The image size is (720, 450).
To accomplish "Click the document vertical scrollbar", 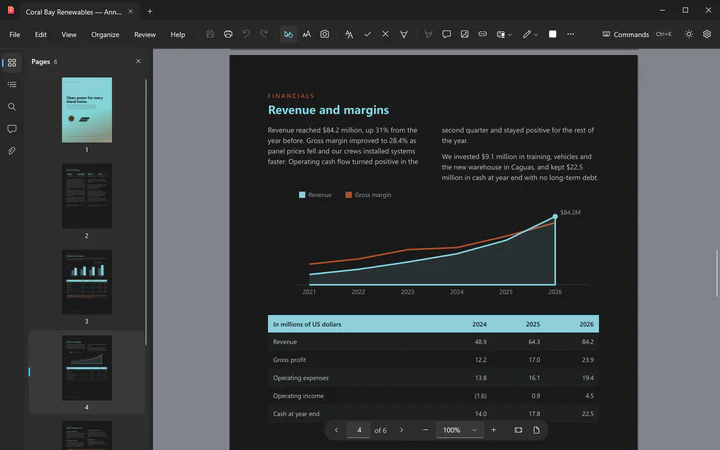I will pyautogui.click(x=716, y=274).
